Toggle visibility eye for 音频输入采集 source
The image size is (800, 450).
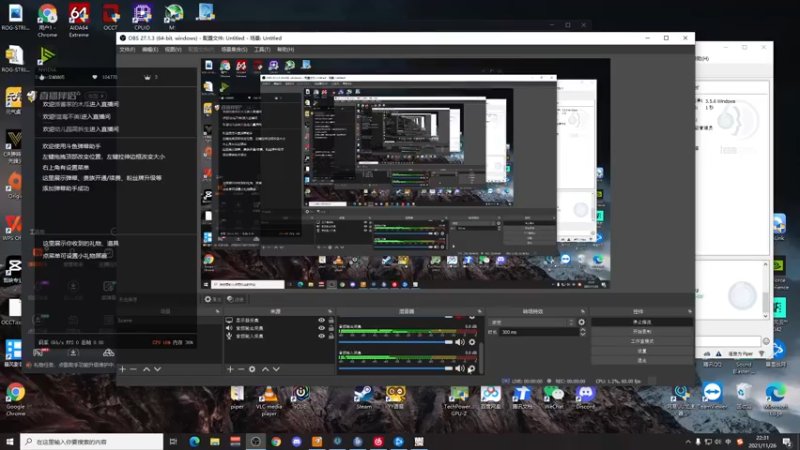(x=321, y=336)
